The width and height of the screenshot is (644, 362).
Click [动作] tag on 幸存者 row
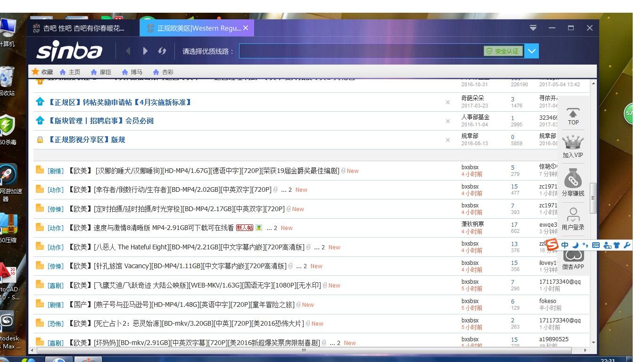click(x=56, y=190)
